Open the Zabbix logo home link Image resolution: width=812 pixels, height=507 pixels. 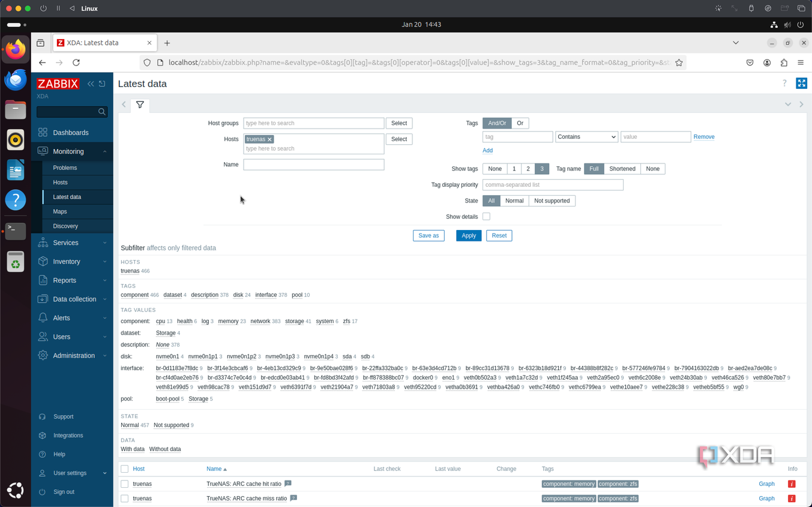[58, 83]
